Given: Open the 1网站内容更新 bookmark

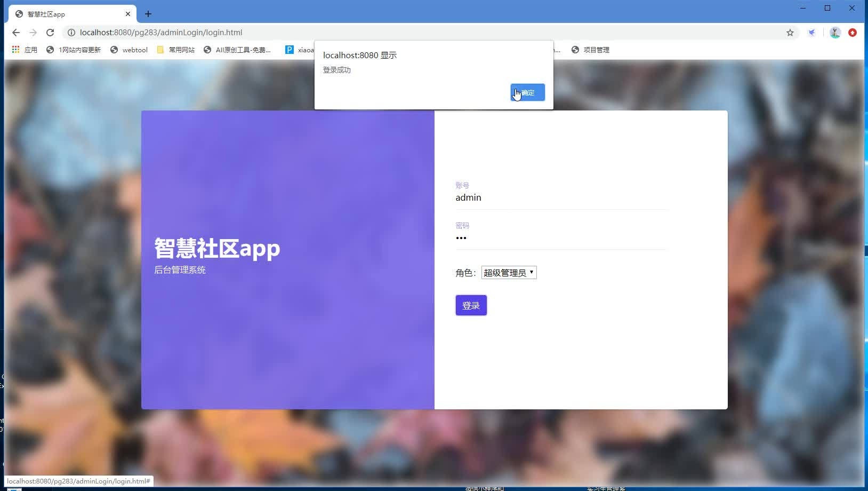Looking at the screenshot, I should coord(74,50).
